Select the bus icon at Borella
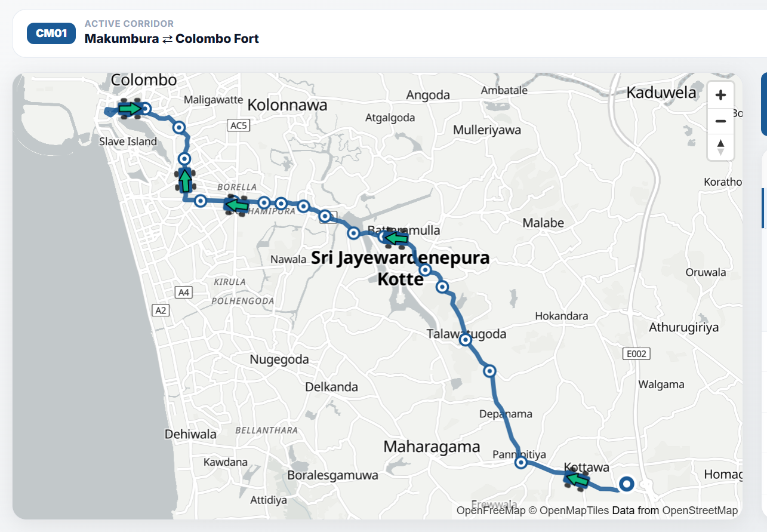The width and height of the screenshot is (767, 532). [236, 205]
